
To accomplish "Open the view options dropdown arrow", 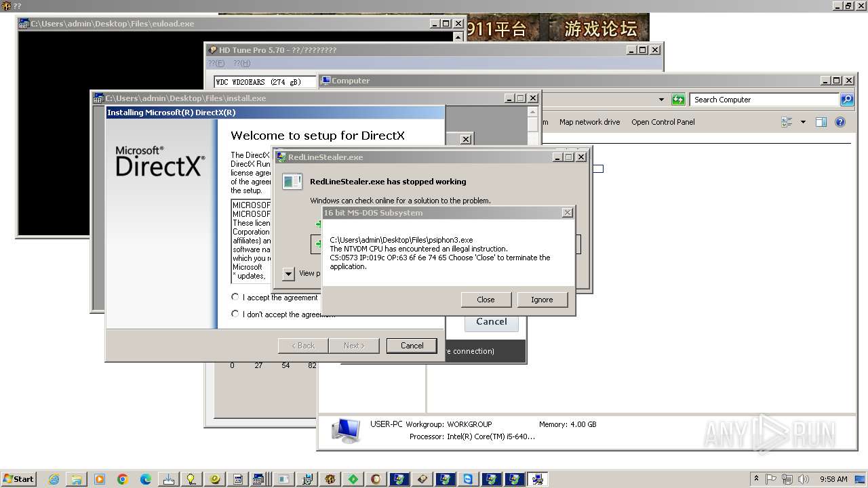I will (803, 122).
